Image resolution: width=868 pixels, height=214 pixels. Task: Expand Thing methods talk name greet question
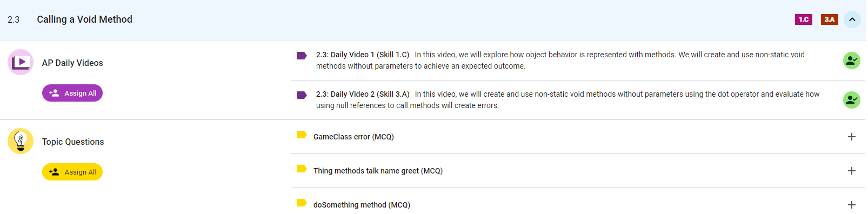point(852,171)
